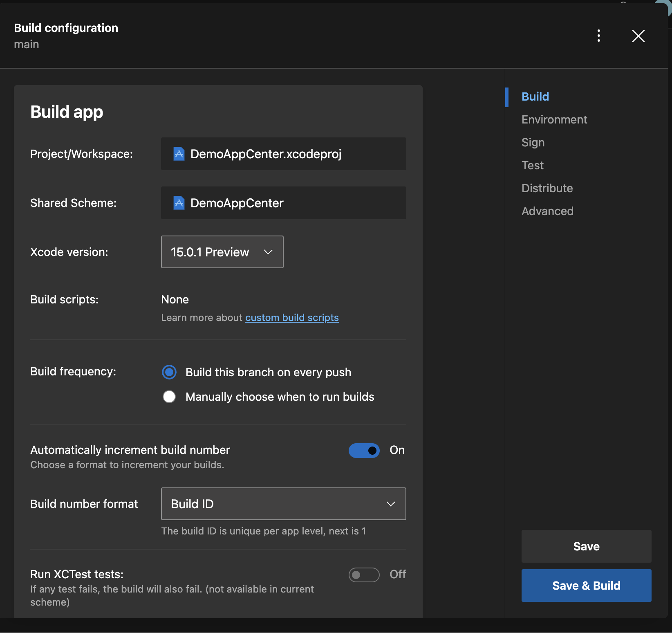Click the 'Choose a format to increment' description
This screenshot has height=633, width=672.
point(127,465)
